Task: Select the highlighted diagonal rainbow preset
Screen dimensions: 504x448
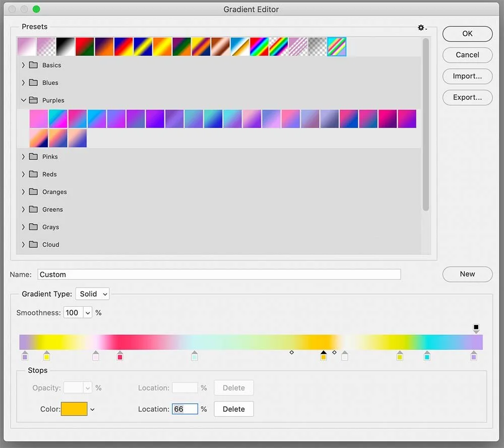Action: (x=337, y=46)
